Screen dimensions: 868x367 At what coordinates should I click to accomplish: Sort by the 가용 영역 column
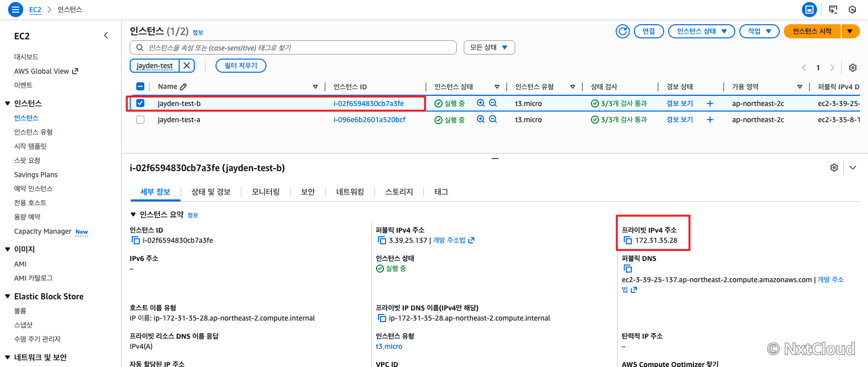click(x=800, y=87)
